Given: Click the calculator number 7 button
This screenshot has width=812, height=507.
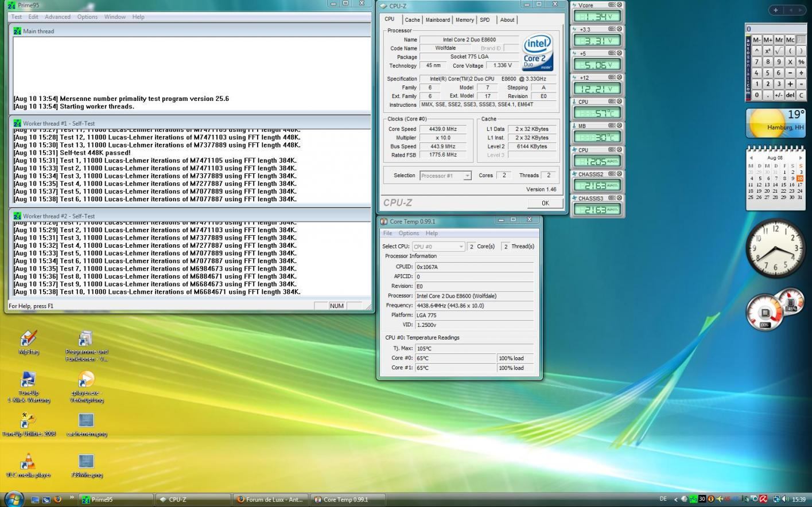Looking at the screenshot, I should [x=757, y=62].
